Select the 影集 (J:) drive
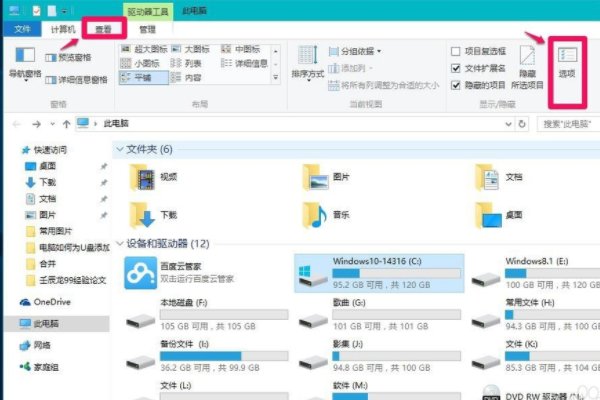The height and width of the screenshot is (400, 600). pyautogui.click(x=379, y=356)
